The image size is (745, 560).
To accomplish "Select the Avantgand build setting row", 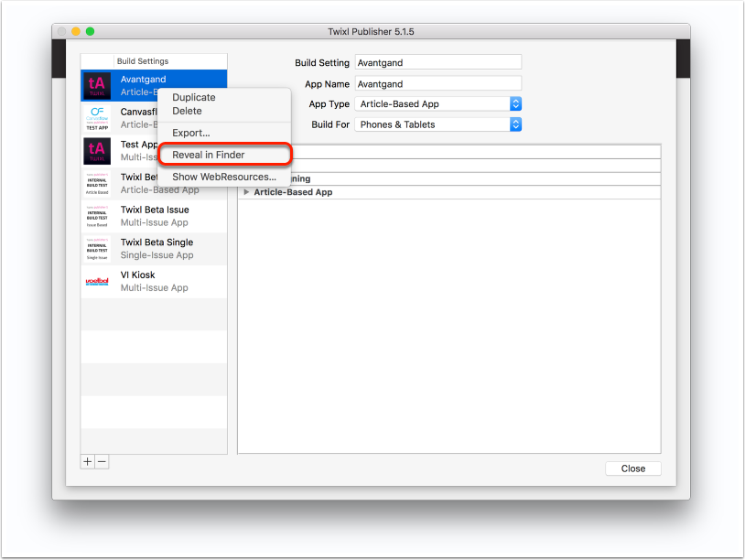I will [x=154, y=85].
